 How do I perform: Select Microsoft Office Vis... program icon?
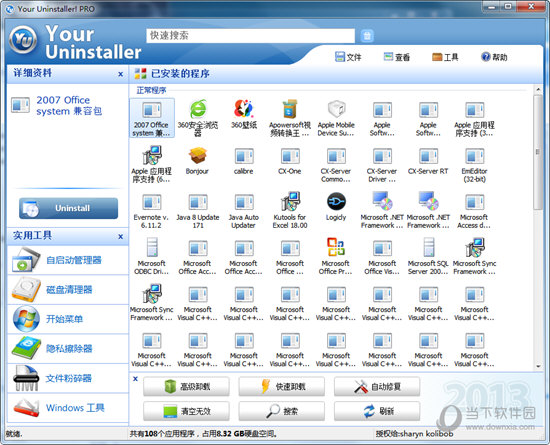[382, 256]
